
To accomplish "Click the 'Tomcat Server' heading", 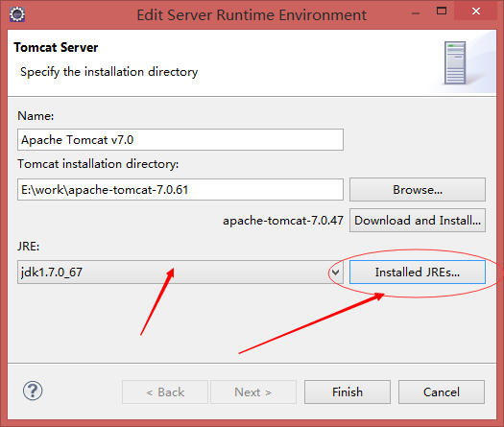I will click(56, 48).
